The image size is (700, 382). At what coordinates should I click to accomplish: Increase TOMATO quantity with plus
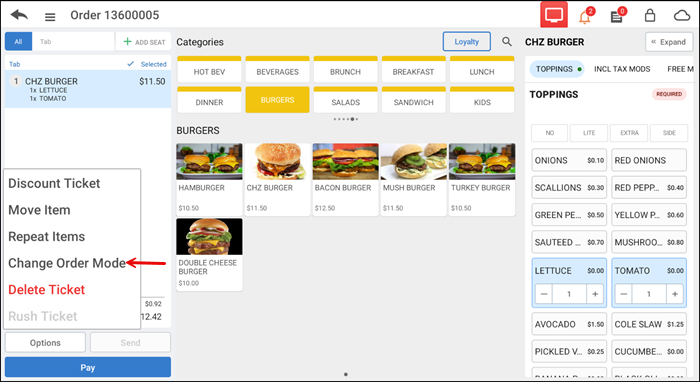coord(675,294)
